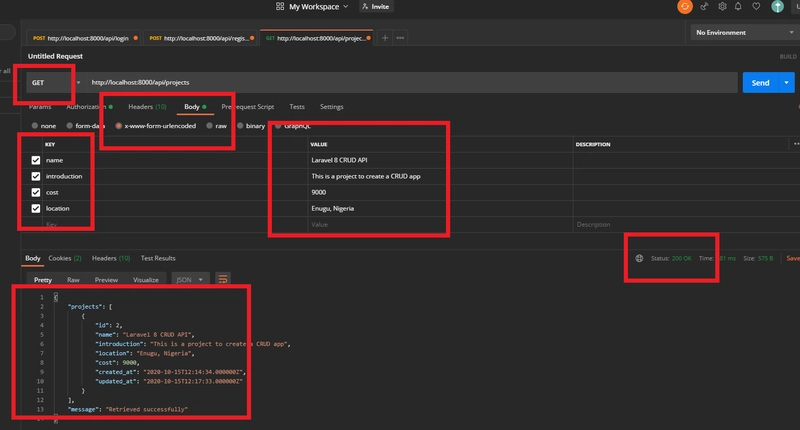This screenshot has height=430, width=800.
Task: Open the Test Results tab
Action: pos(158,258)
